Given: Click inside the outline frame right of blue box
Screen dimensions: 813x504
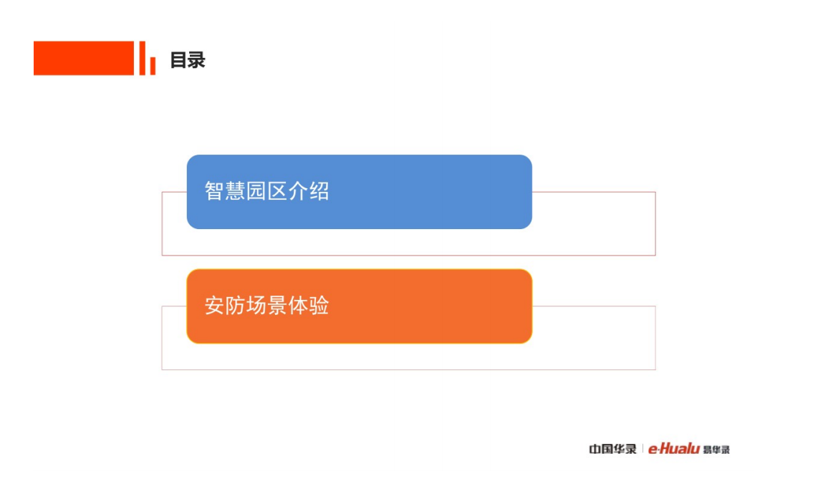Looking at the screenshot, I should [593, 223].
